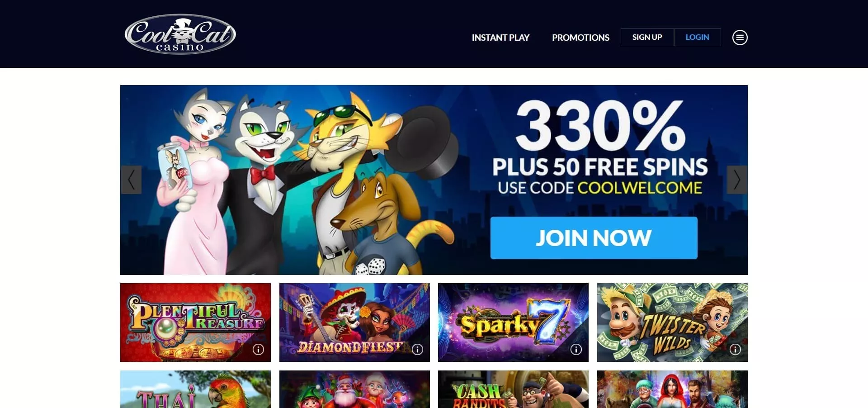The width and height of the screenshot is (868, 408).
Task: Launch the Diamond Fiesta game thumbnail
Action: [354, 323]
